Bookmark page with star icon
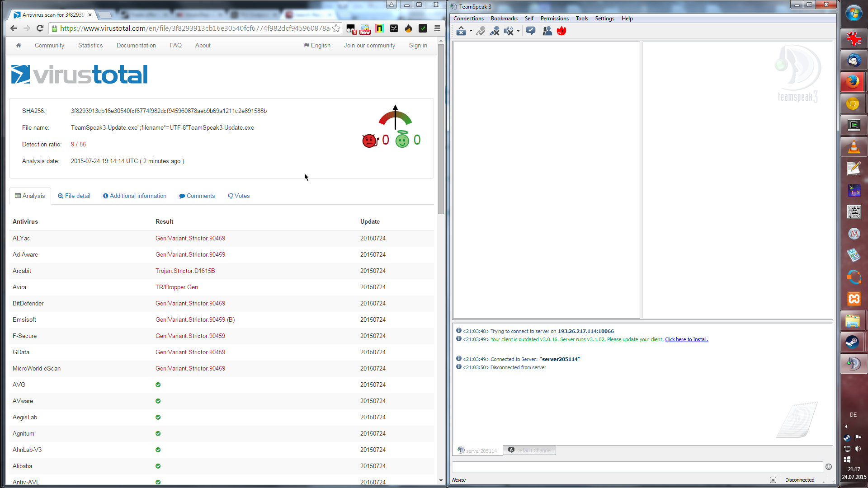The width and height of the screenshot is (868, 488). tap(336, 28)
